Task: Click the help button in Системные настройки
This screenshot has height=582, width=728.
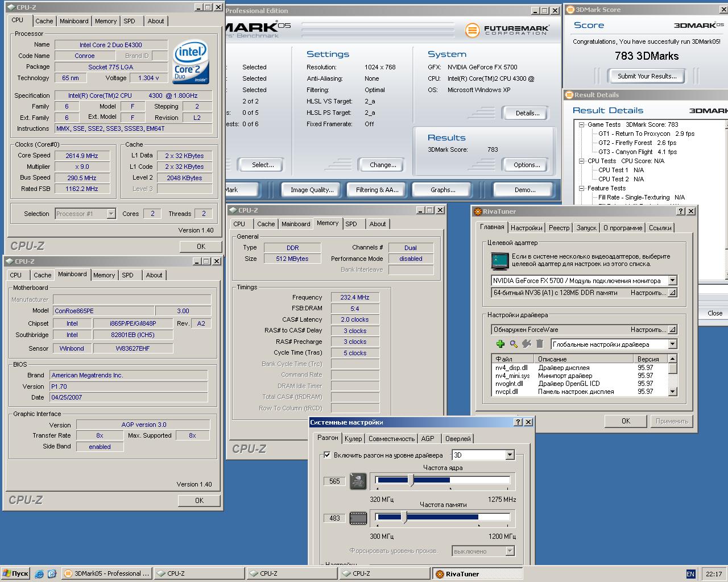Action: [518, 422]
